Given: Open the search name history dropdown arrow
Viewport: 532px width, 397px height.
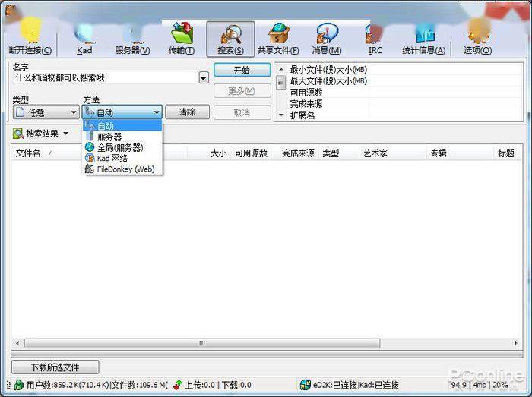Looking at the screenshot, I should tap(204, 78).
